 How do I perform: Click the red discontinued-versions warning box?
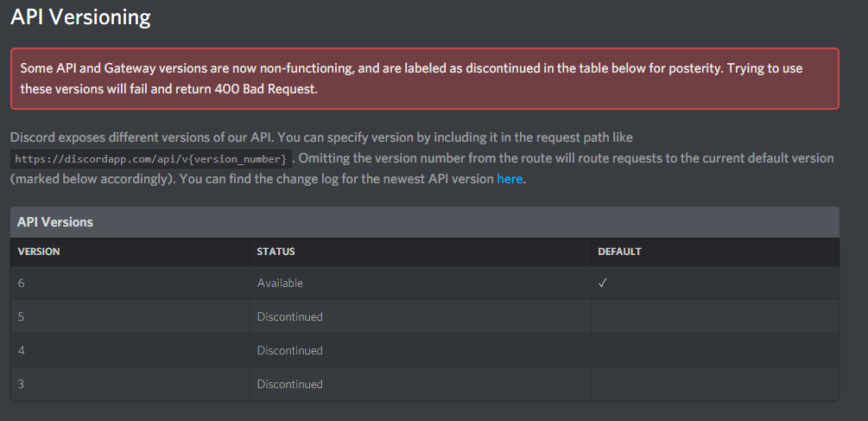(425, 79)
